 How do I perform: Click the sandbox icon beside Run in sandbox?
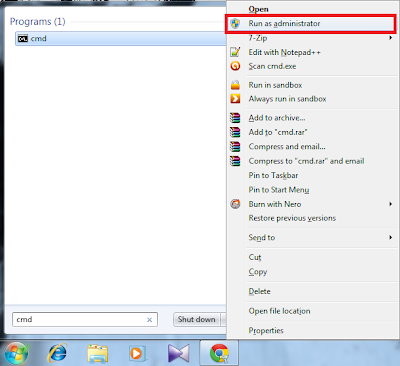235,85
